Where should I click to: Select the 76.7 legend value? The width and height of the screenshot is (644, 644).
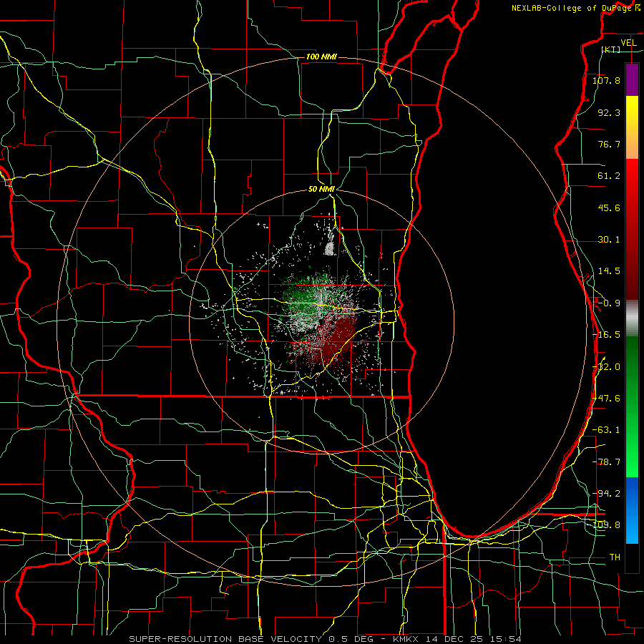[609, 144]
